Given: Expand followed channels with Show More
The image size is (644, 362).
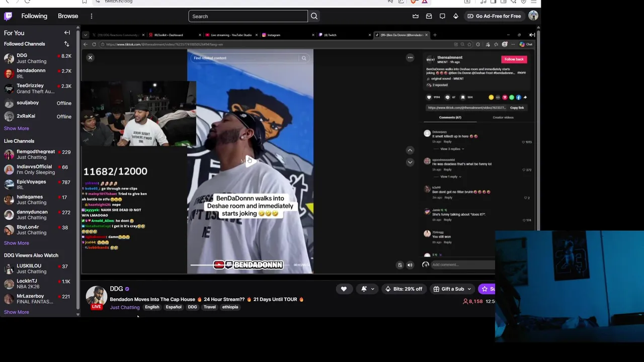Looking at the screenshot, I should point(17,128).
